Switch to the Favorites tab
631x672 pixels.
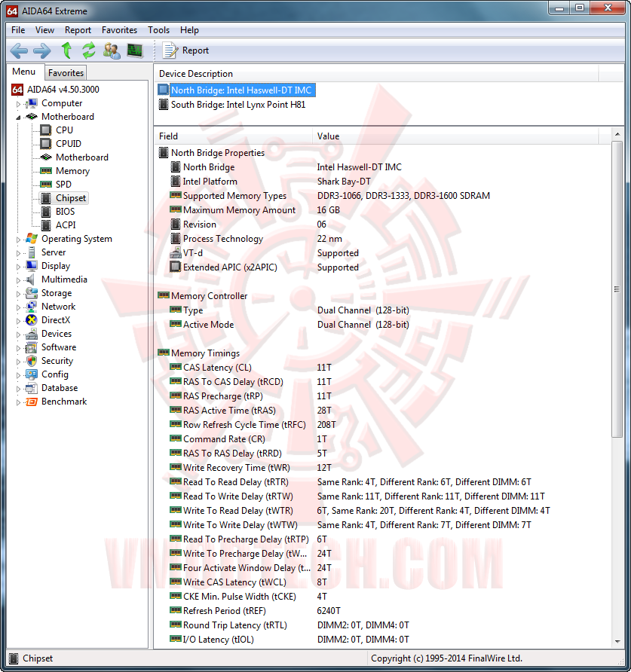tap(66, 73)
